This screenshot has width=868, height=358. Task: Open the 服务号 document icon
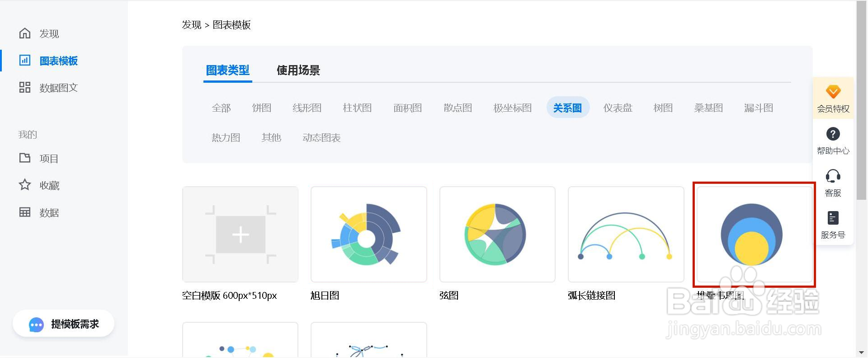click(833, 218)
